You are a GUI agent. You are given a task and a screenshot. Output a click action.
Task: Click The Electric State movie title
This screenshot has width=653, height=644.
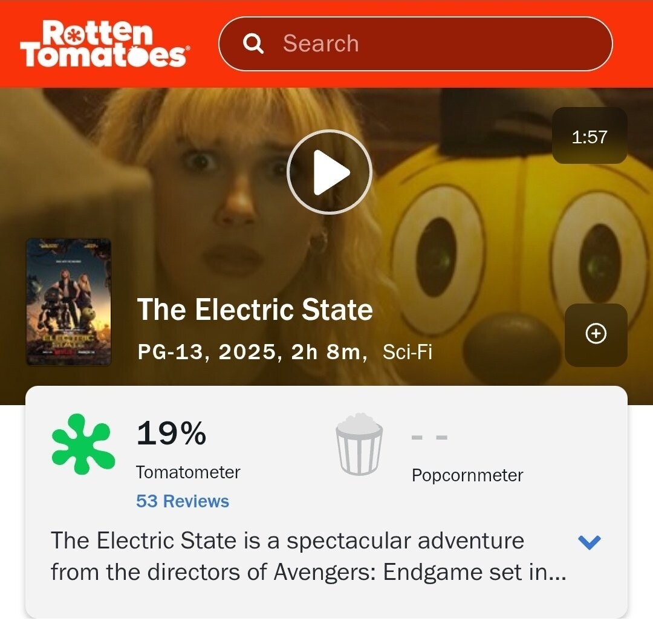point(255,310)
